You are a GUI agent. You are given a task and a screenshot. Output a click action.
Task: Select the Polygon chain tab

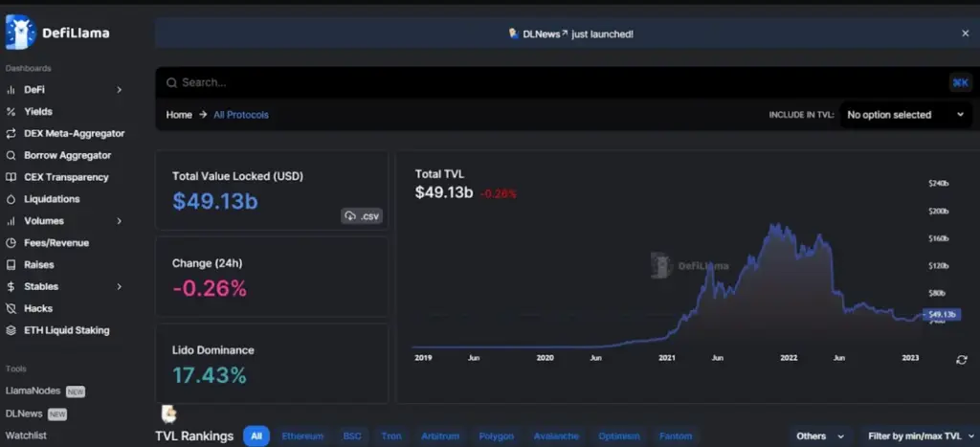pyautogui.click(x=497, y=436)
